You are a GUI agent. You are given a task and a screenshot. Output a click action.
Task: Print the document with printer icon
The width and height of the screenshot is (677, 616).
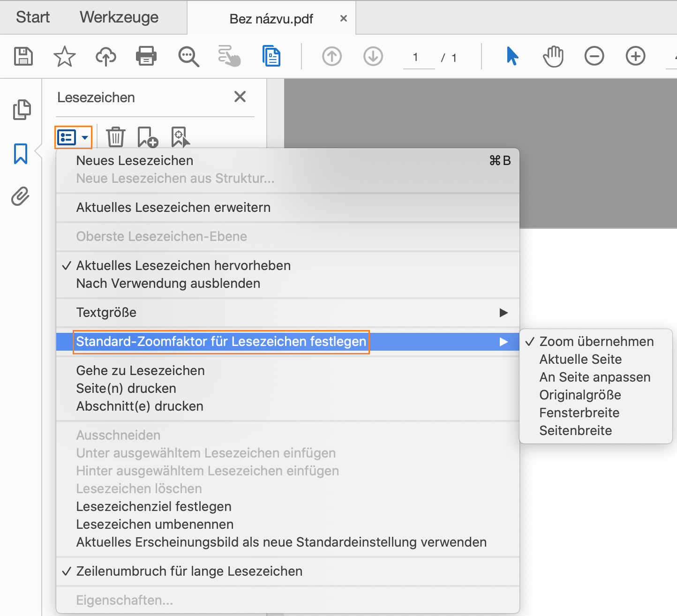[x=146, y=56]
